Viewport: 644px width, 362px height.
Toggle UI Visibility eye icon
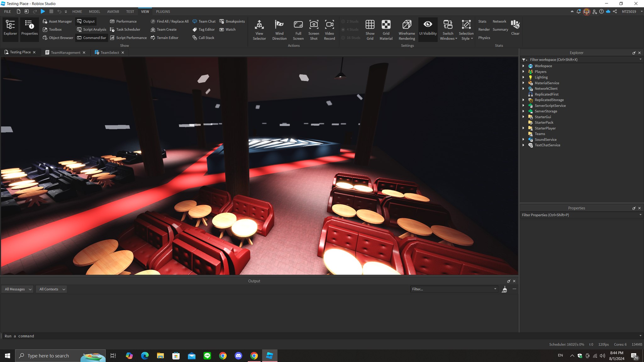(428, 24)
